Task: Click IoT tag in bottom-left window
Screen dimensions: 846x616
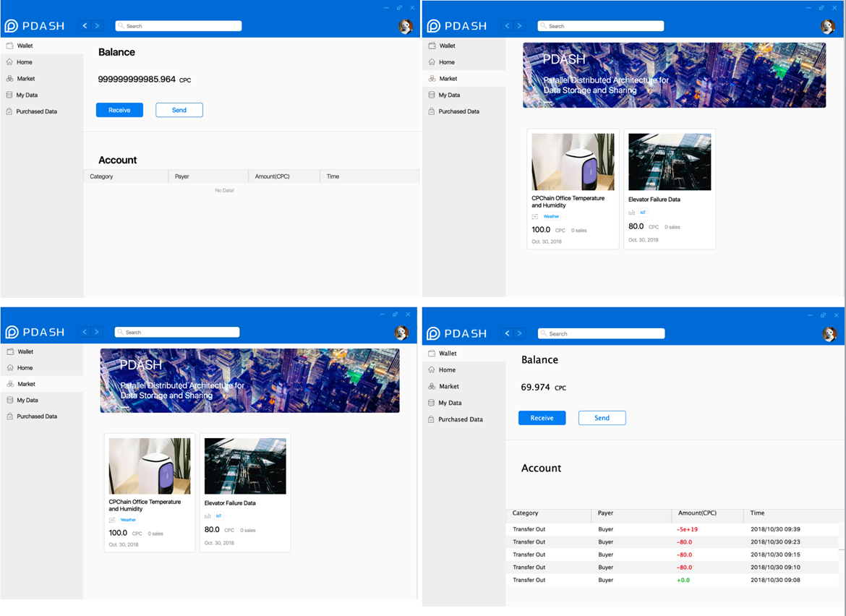Action: tap(218, 516)
